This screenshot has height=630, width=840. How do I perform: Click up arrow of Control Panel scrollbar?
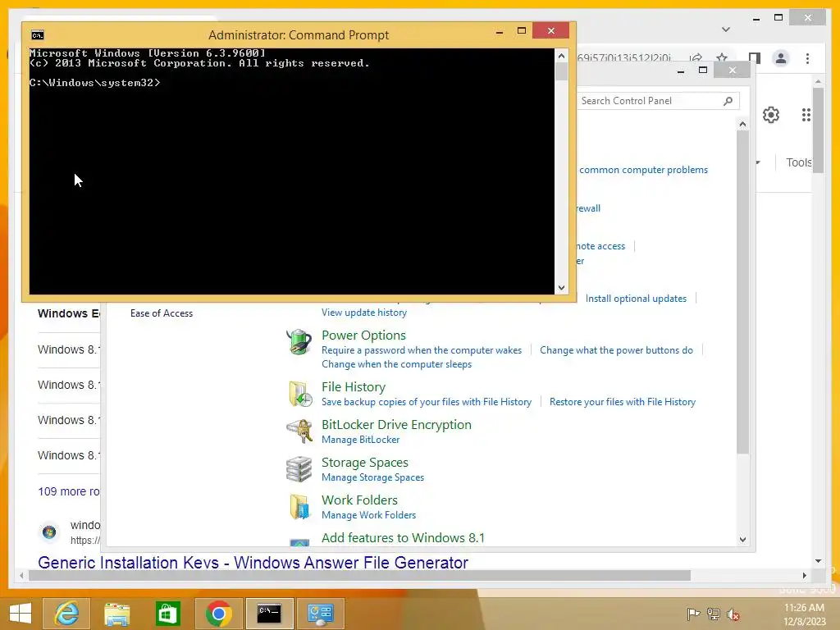742,125
